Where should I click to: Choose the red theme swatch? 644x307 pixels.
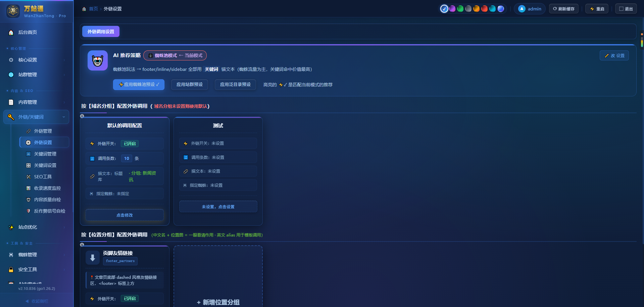(x=484, y=9)
